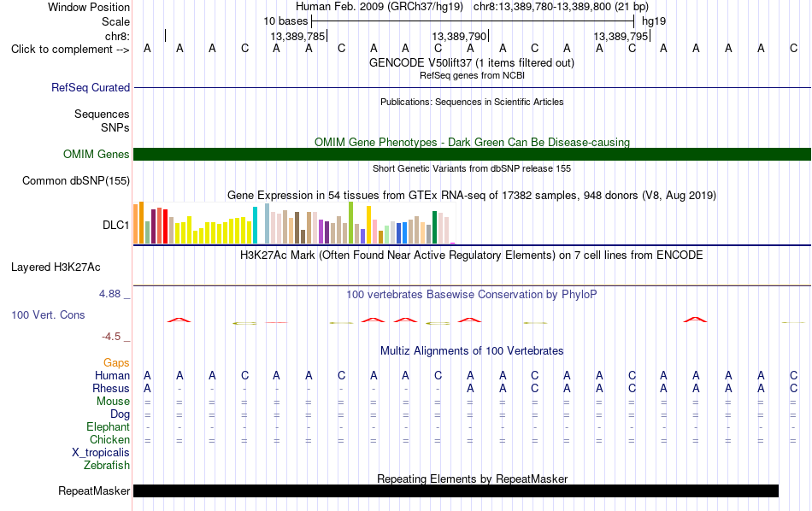812x511 pixels.
Task: Click the Rhesus species label
Action: click(111, 388)
